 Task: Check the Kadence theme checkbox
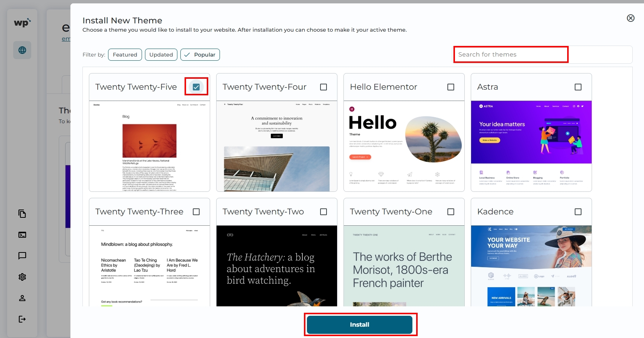pos(578,212)
